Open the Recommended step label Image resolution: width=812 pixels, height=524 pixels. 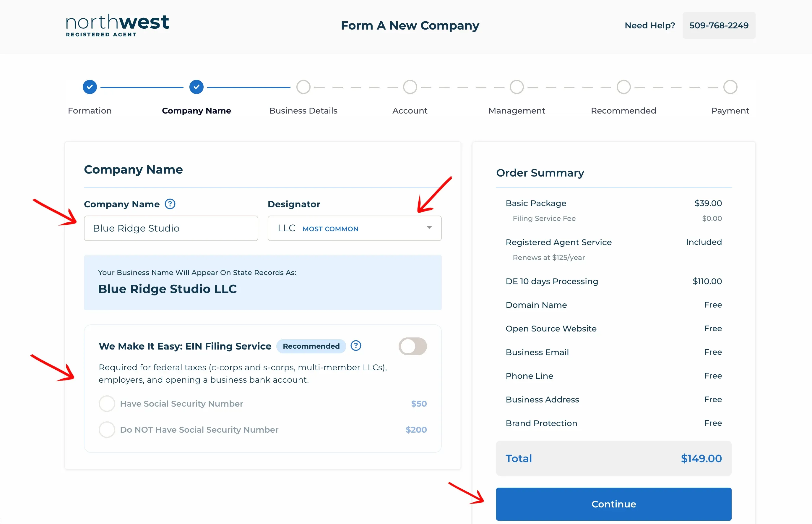(623, 111)
